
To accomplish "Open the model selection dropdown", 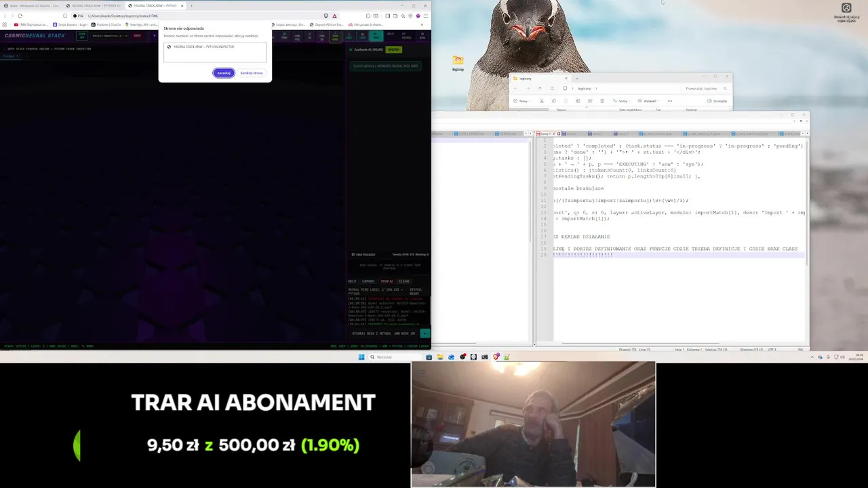I will tap(110, 36).
